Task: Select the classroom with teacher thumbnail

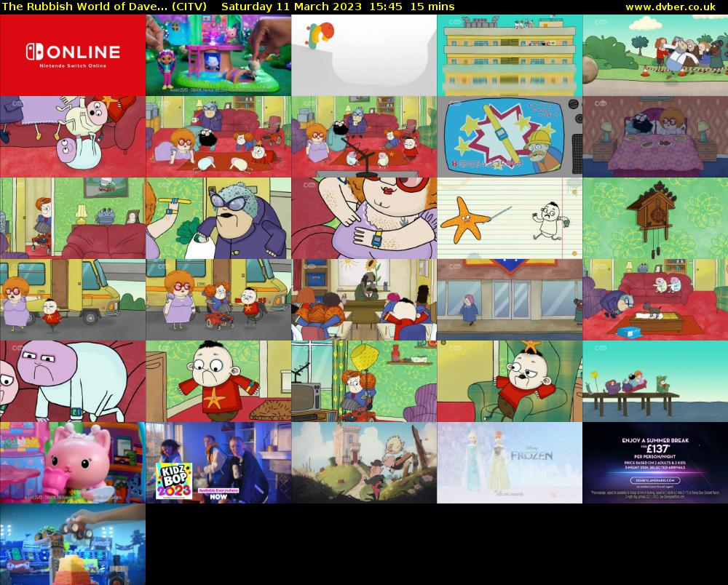Action: (x=364, y=300)
